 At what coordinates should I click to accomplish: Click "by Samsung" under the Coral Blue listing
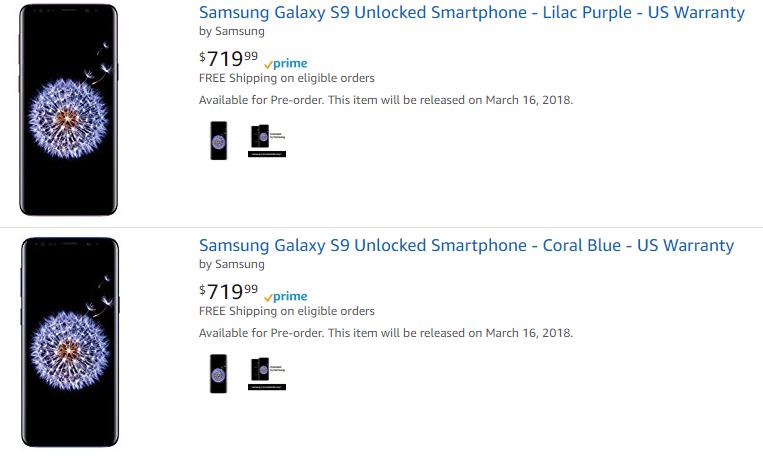tap(232, 265)
